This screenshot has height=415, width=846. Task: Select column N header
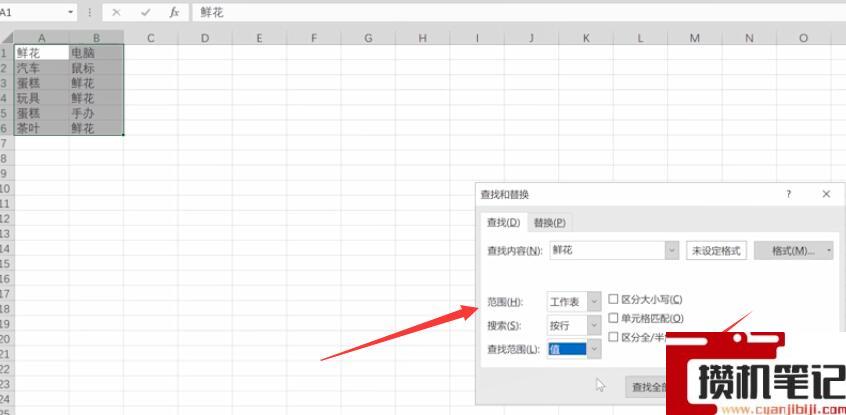(x=749, y=38)
